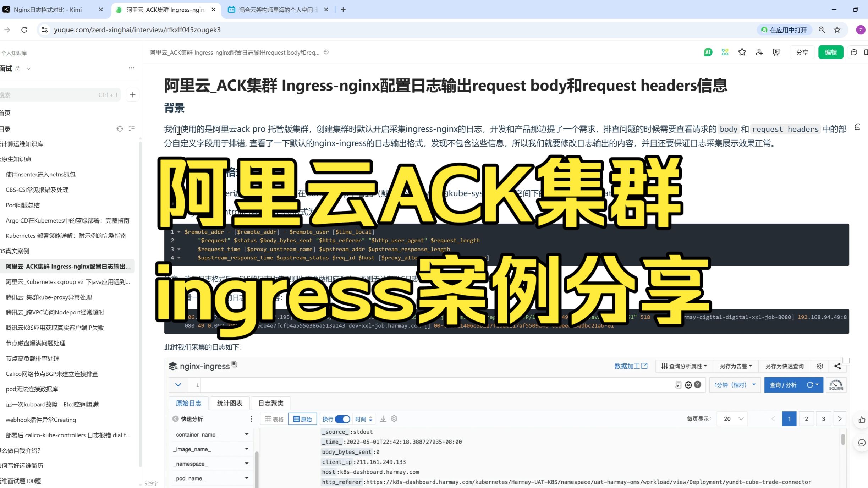Open the share icon in log panel
Viewport: 868px width, 488px height.
click(x=837, y=366)
